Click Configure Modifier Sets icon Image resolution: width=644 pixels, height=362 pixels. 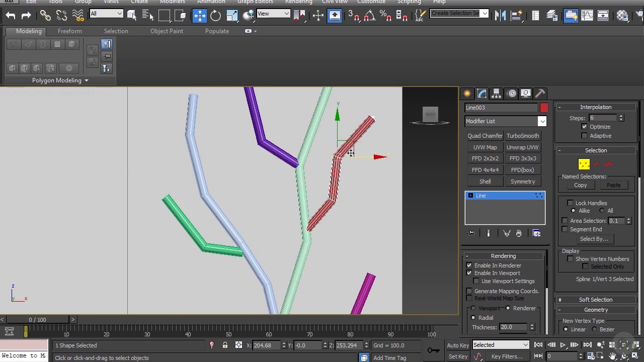click(536, 233)
